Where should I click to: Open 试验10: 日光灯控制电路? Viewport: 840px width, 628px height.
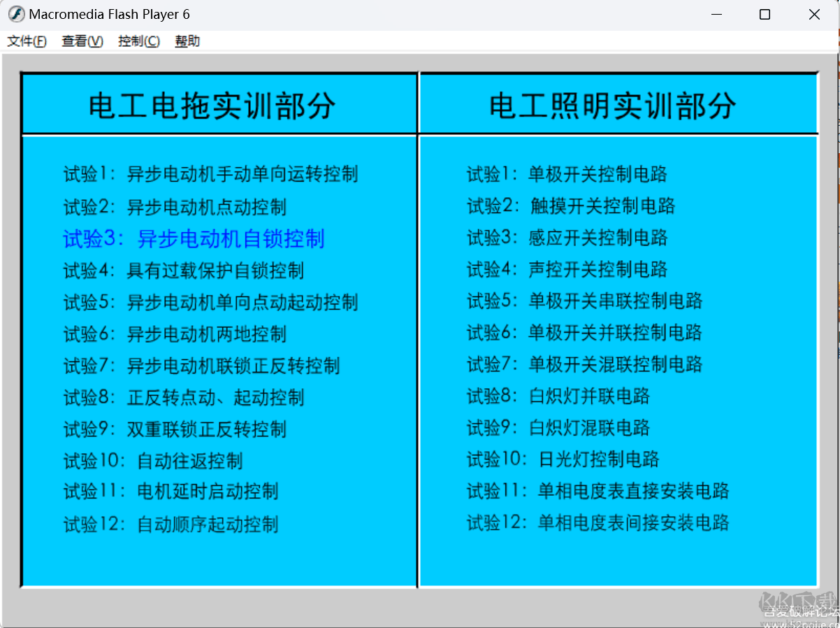[563, 461]
